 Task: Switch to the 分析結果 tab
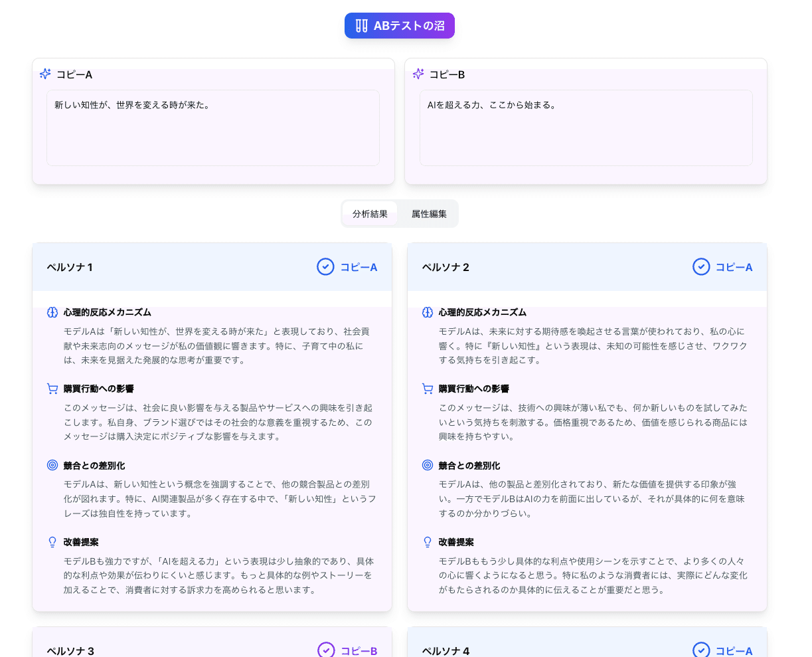370,214
